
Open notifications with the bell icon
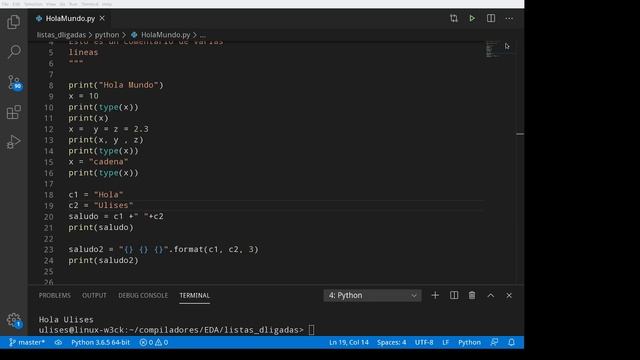[x=511, y=342]
